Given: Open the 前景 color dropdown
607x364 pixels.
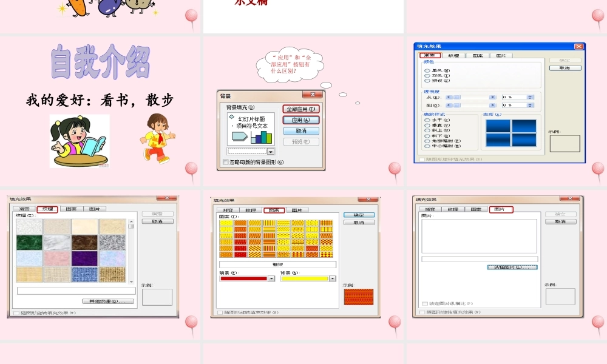Looking at the screenshot, I should click(x=271, y=278).
